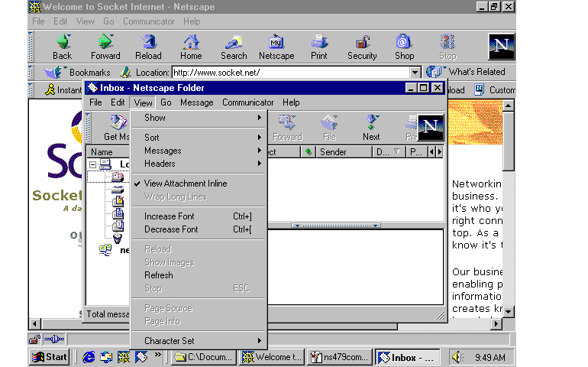This screenshot has width=588, height=367.
Task: Open the Sort submenu
Action: point(199,138)
